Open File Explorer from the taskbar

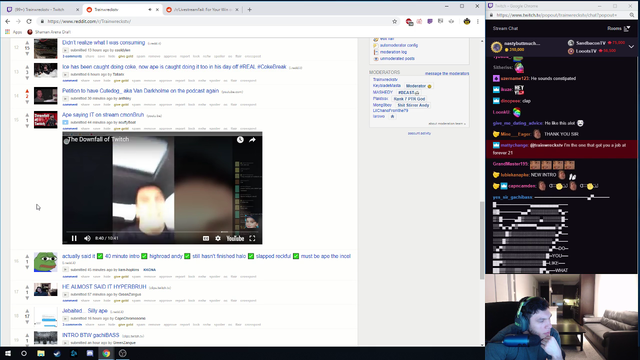(41, 353)
